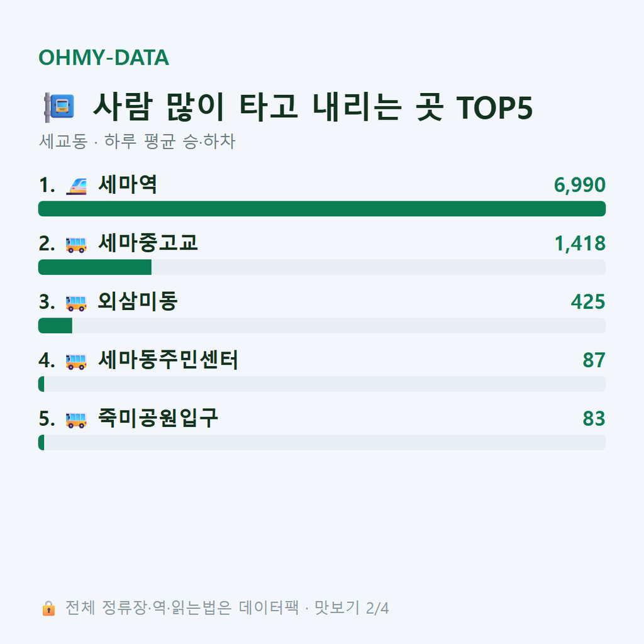The image size is (644, 644).
Task: Click the 세마중고교 progress bar
Action: pyautogui.click(x=322, y=267)
